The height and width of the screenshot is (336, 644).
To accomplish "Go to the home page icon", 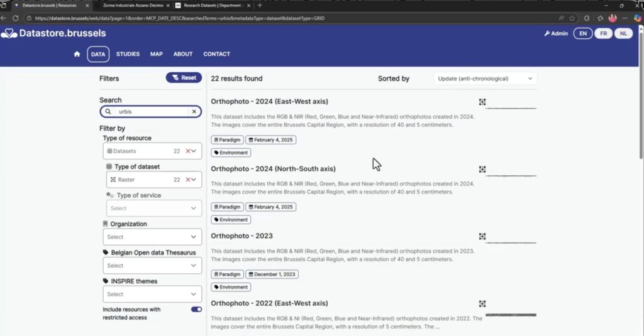I will 77,54.
